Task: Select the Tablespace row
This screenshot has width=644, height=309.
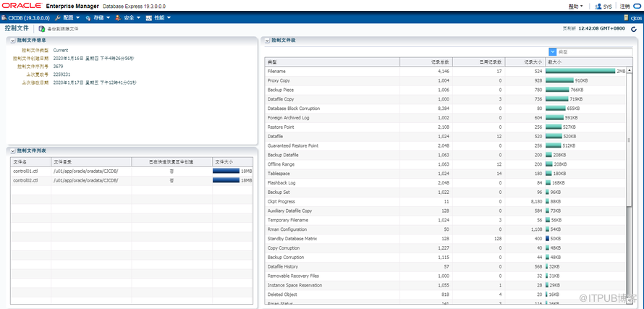Action: pyautogui.click(x=446, y=174)
